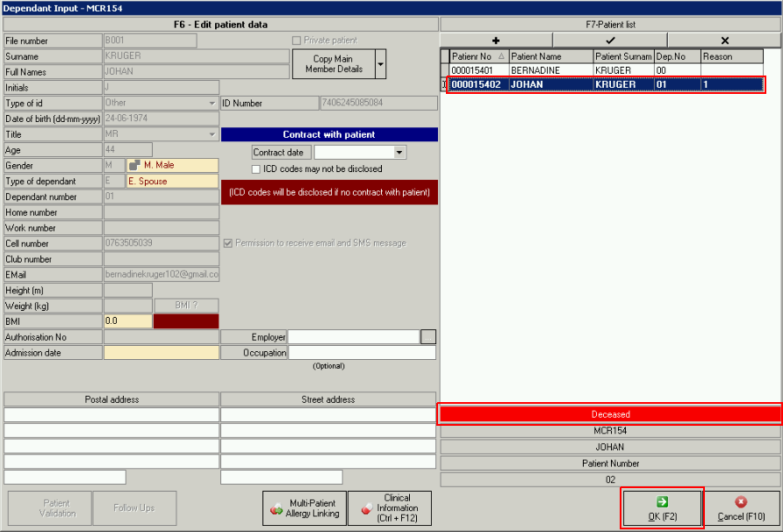Click the BMI ? calculate button
This screenshot has width=783, height=532.
pos(186,306)
